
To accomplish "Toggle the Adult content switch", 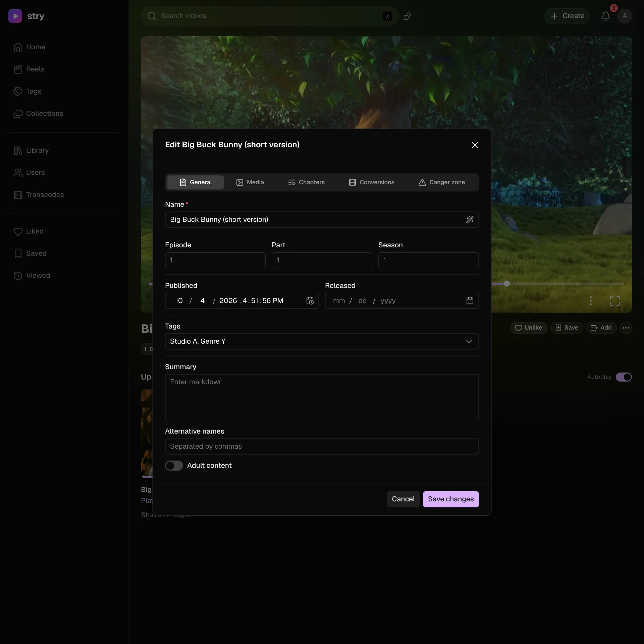I will click(x=174, y=465).
